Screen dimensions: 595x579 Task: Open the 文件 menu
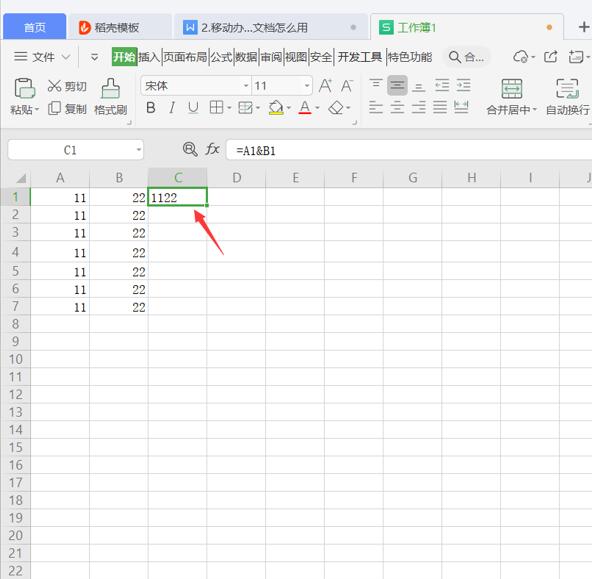tap(42, 57)
